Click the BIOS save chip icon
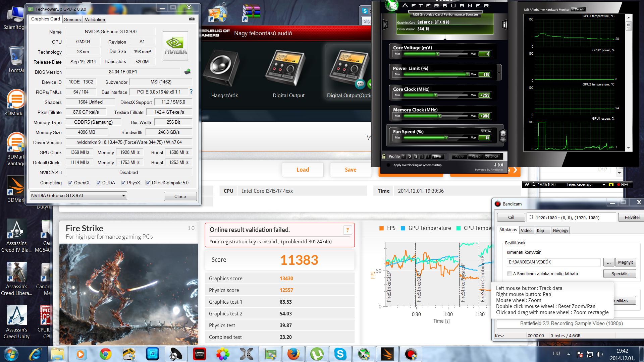The height and width of the screenshot is (362, 644). (x=187, y=72)
